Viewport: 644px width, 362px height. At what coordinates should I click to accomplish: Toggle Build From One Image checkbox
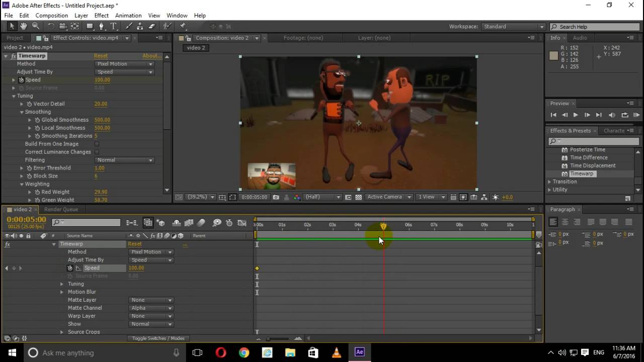point(97,144)
